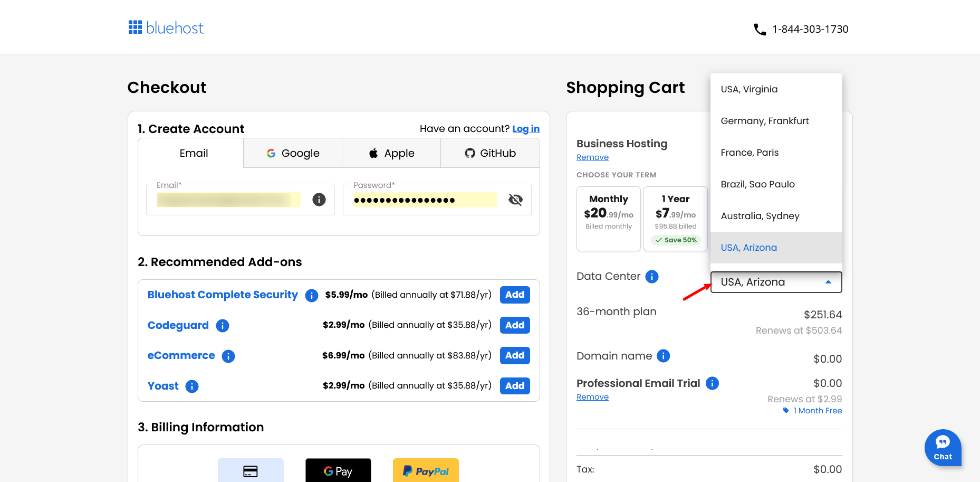Click the $251.64 plan price
The height and width of the screenshot is (482, 980).
[823, 315]
